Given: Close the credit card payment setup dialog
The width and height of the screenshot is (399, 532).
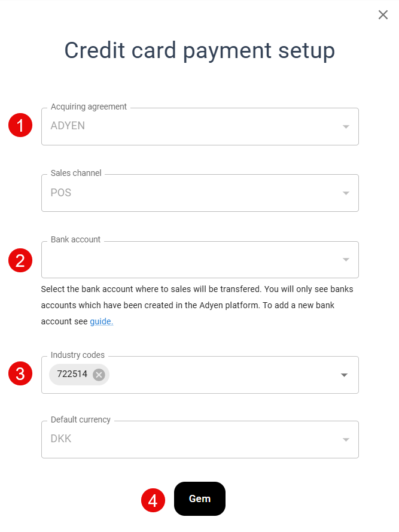Looking at the screenshot, I should point(383,15).
